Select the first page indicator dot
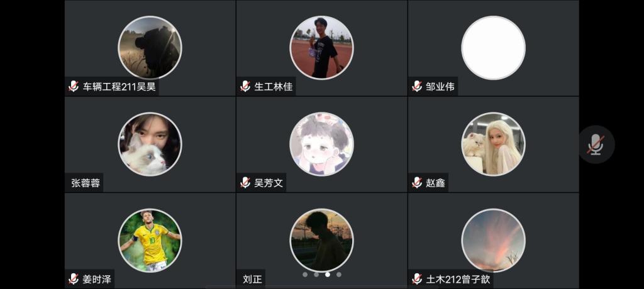 click(305, 275)
